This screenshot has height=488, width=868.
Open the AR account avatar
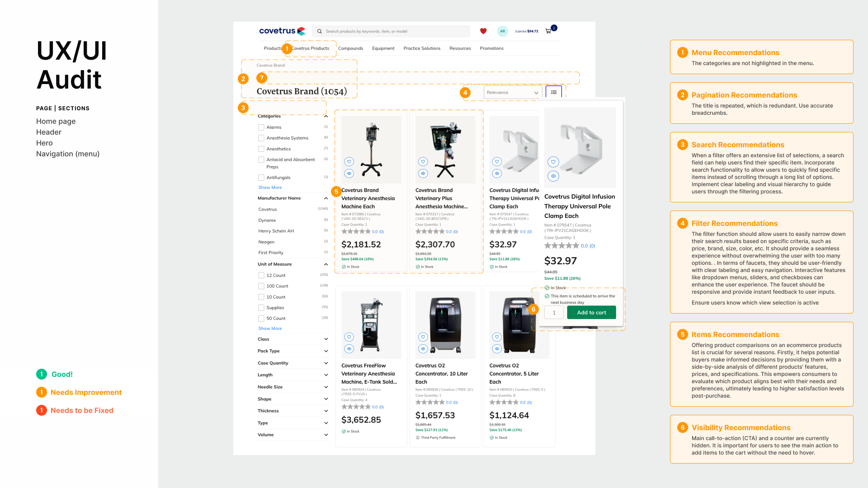tap(502, 31)
